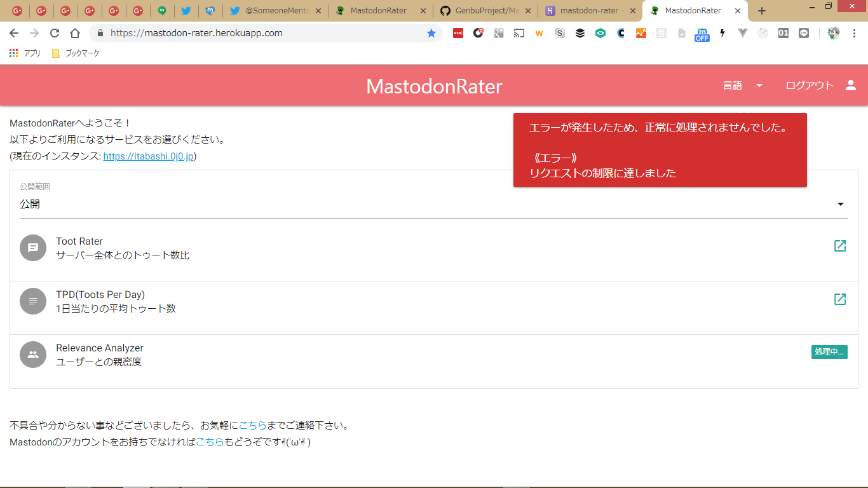
Task: Open the 公開範囲 visibility dropdown
Action: (433, 204)
